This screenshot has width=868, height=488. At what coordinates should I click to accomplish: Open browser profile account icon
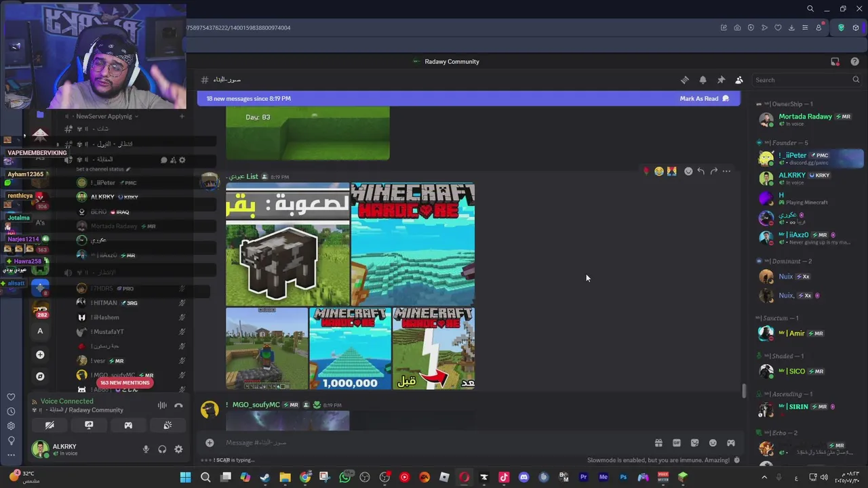819,28
